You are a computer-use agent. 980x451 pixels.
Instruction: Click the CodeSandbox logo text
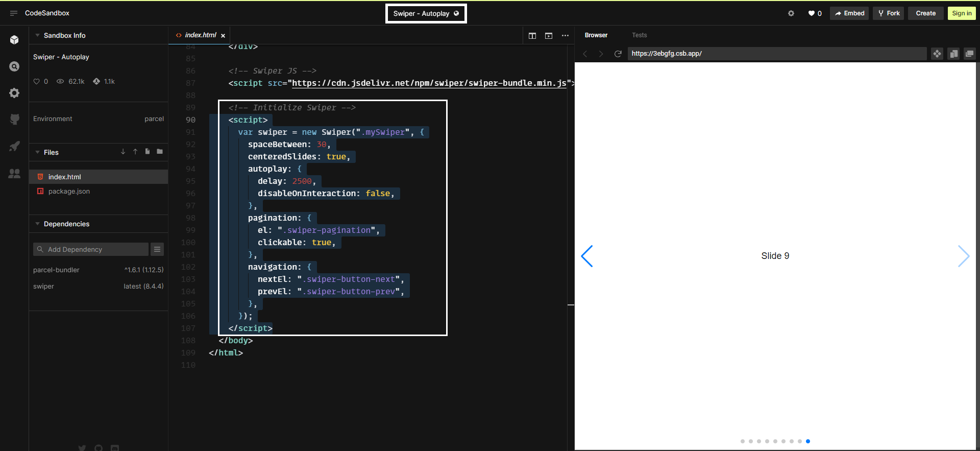click(x=47, y=13)
